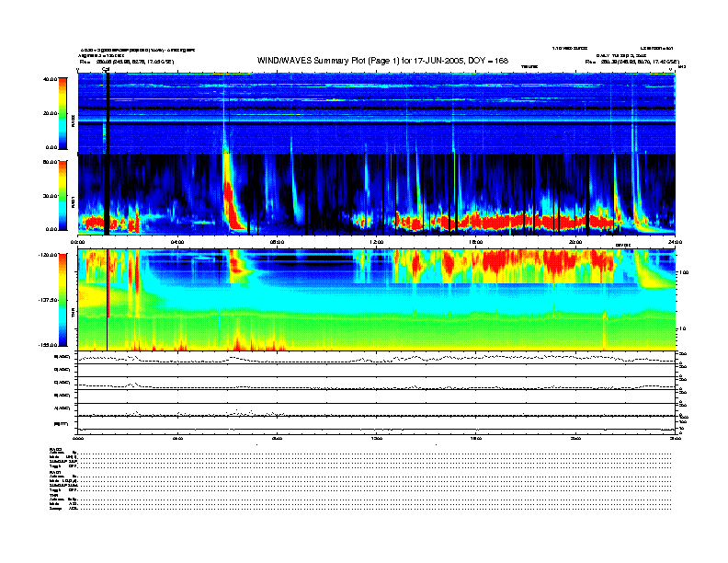The height and width of the screenshot is (563, 728).
Task: Click the Cal marker label above RAD2 panel
Action: click(106, 70)
